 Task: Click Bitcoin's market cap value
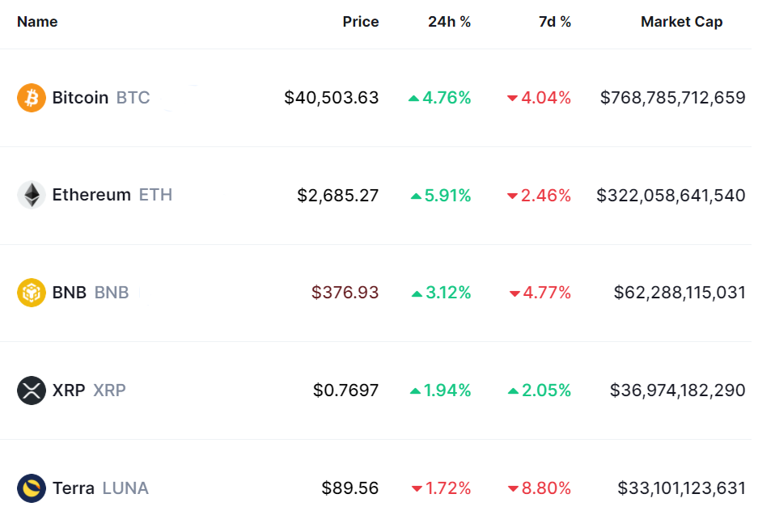[x=672, y=98]
